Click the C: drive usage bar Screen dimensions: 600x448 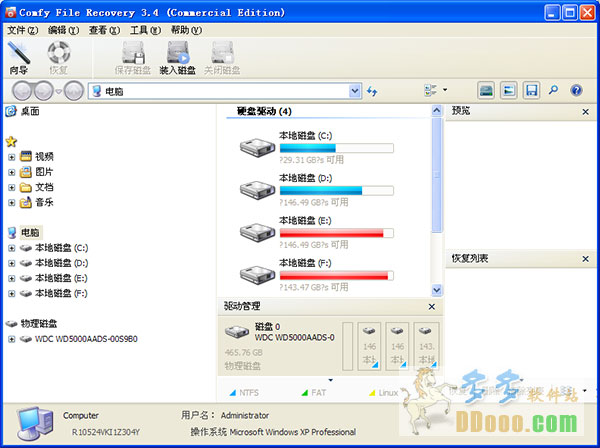[337, 148]
